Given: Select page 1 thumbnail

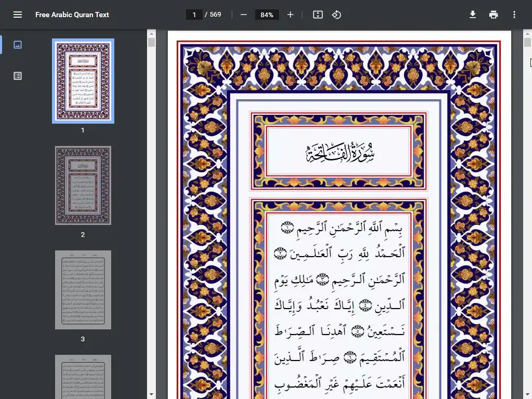Looking at the screenshot, I should point(83,81).
